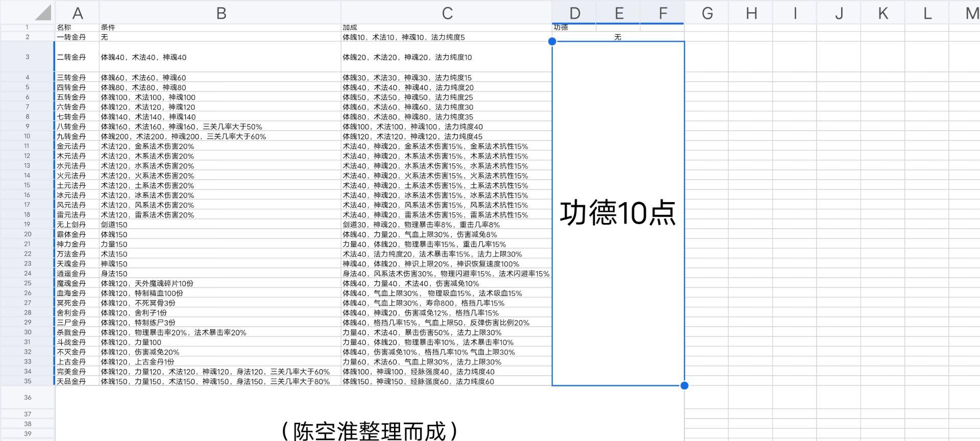Click the merged cell reading 功德10点
Screen dimensions: 980x441
[618, 213]
